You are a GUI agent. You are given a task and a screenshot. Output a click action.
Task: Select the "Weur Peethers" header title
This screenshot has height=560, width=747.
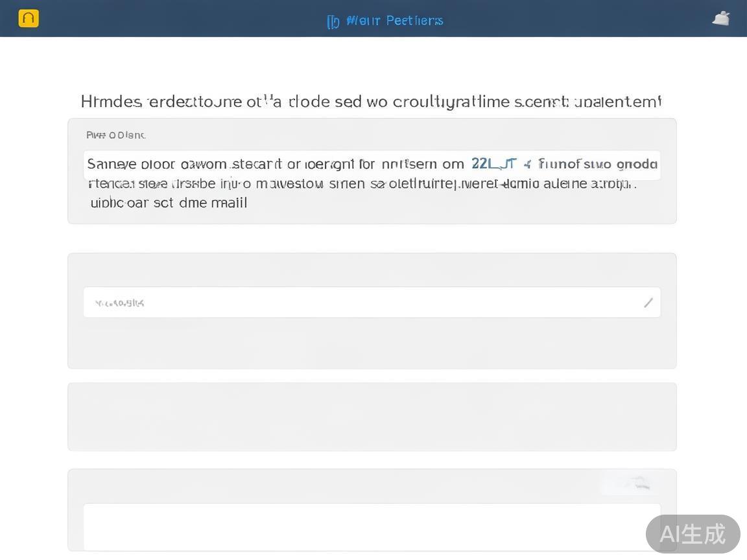point(394,21)
